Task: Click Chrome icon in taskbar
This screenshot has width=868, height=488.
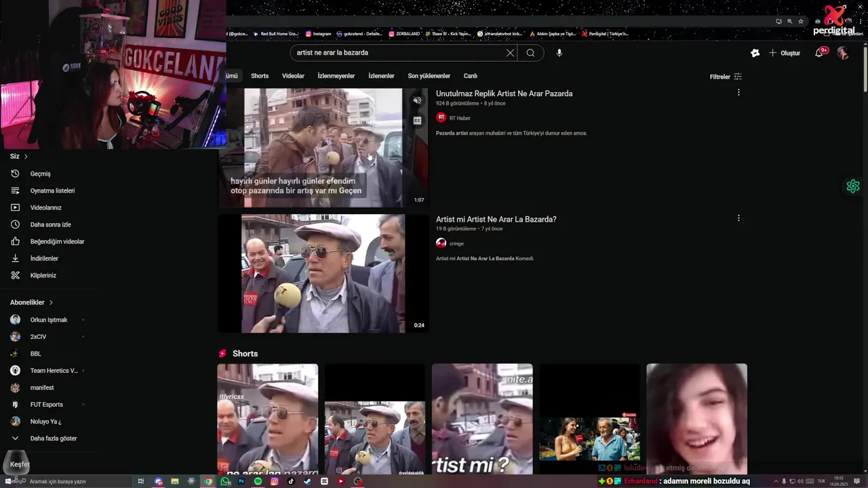Action: click(208, 481)
